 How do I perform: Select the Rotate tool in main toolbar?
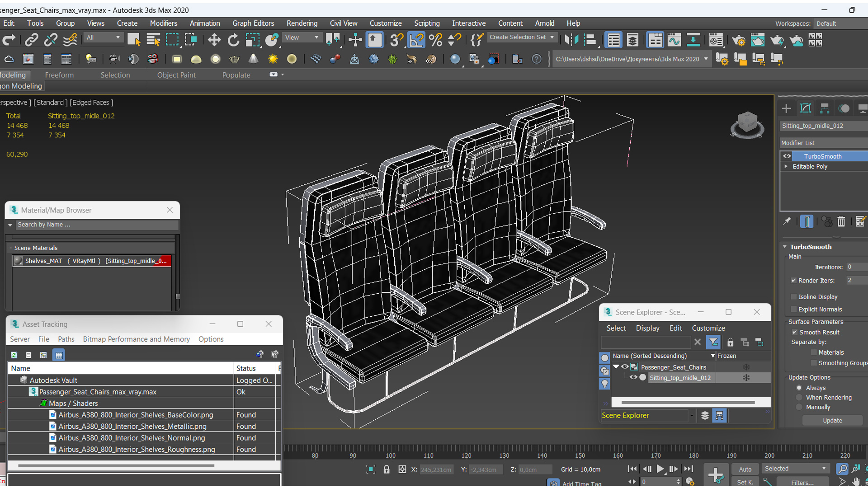233,40
